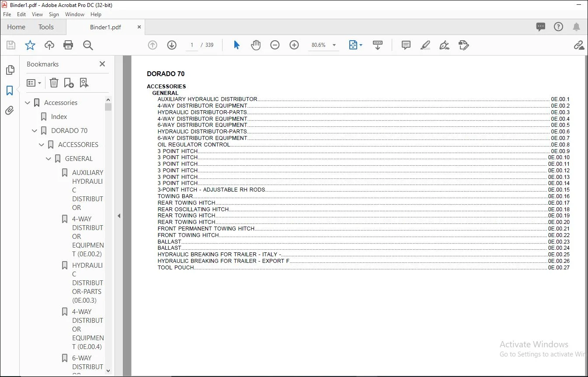Screen dimensions: 588x377
Task: Add a sticky note comment
Action: (406, 45)
